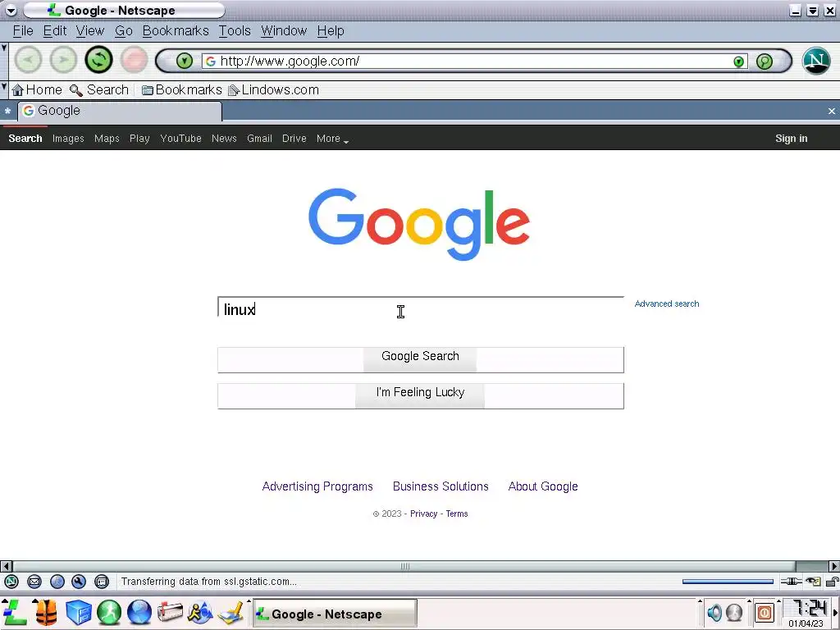Launch the blue globe web browser on the taskbar
840x630 pixels.
139,612
